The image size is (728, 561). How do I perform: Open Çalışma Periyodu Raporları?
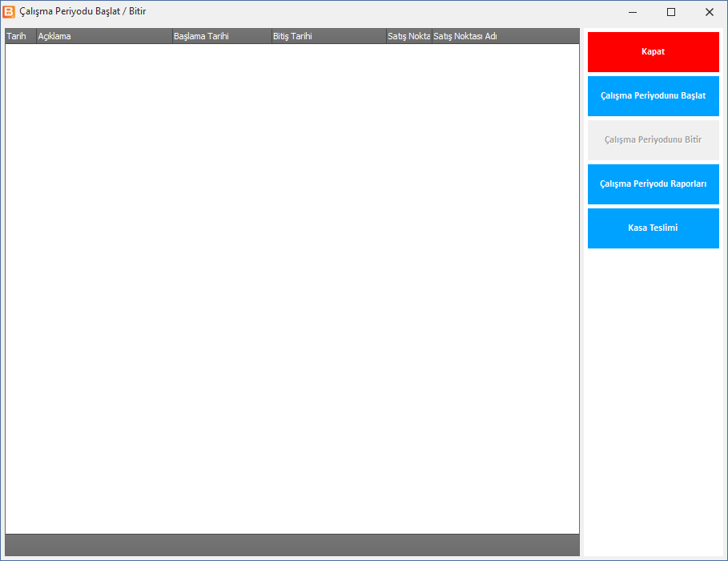654,184
